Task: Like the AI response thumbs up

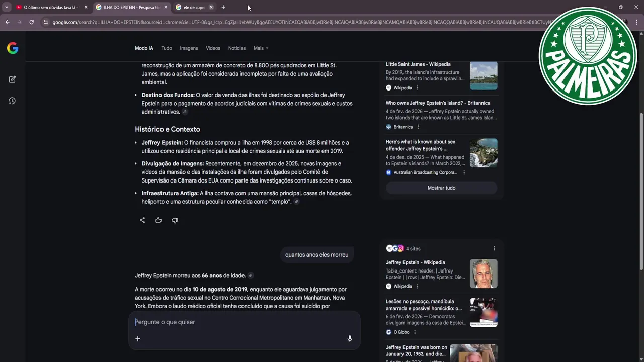Action: click(x=158, y=220)
